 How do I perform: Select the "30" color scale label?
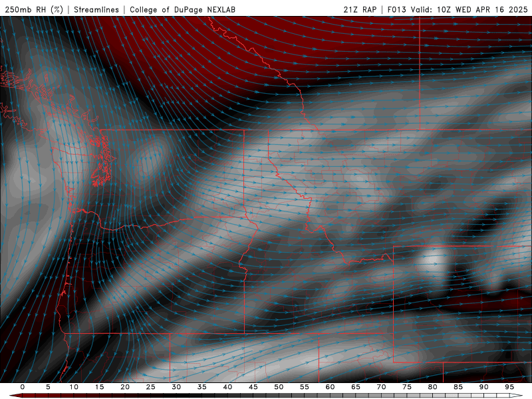coord(176,387)
